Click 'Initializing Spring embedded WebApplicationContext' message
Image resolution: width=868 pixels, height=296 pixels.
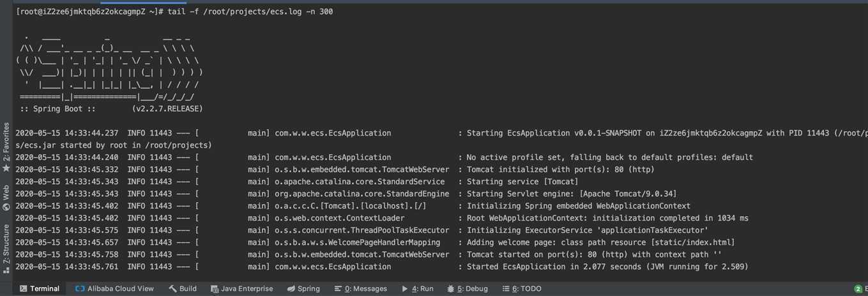(x=579, y=206)
